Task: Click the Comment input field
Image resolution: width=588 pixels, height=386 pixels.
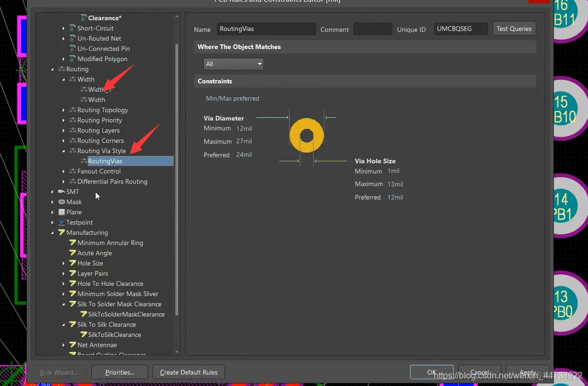Action: point(372,29)
